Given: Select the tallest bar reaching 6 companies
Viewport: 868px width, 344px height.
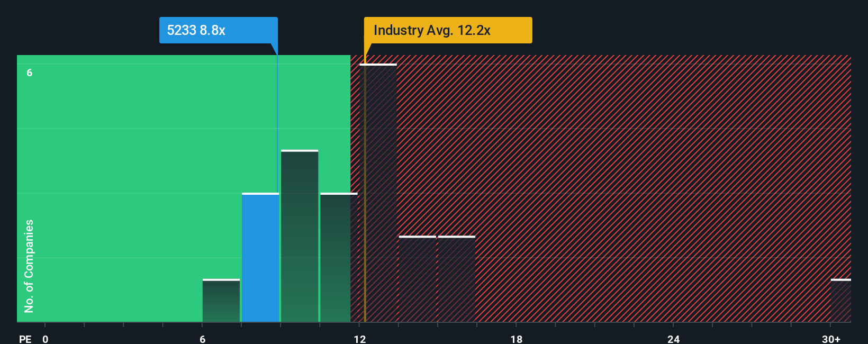Looking at the screenshot, I should [378, 193].
